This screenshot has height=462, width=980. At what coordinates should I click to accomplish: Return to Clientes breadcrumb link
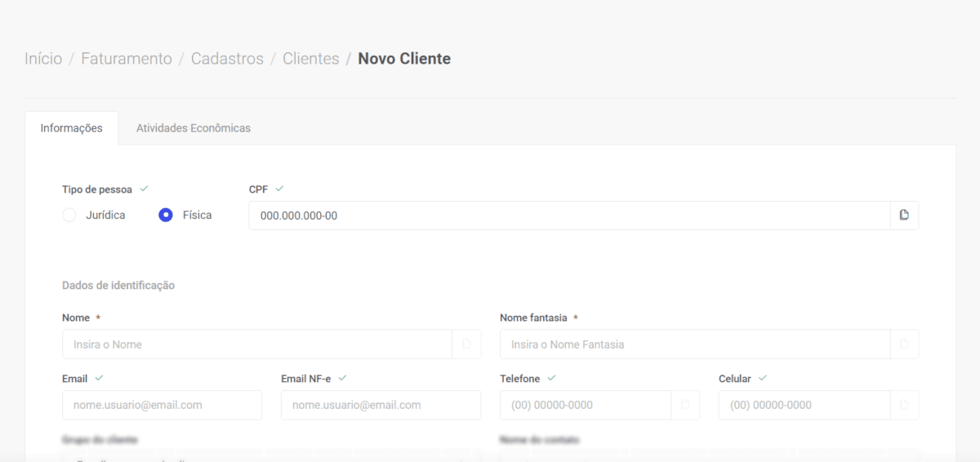coord(311,59)
